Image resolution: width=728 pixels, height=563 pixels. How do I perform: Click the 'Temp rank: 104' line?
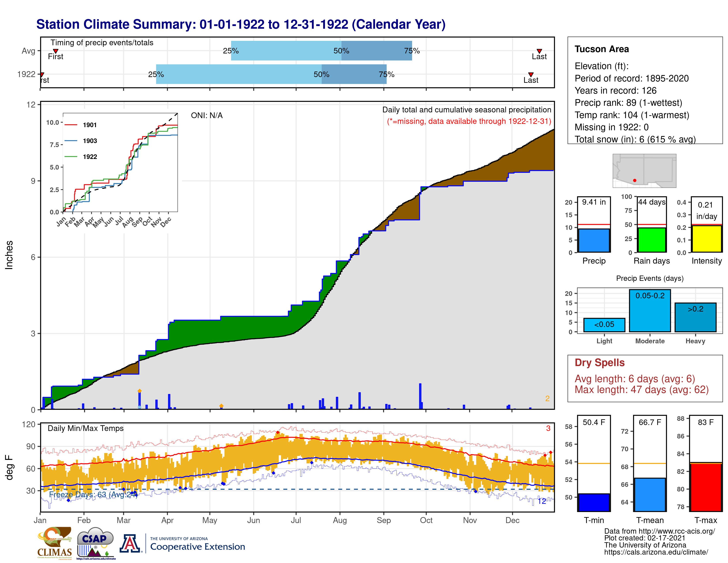[x=632, y=115]
